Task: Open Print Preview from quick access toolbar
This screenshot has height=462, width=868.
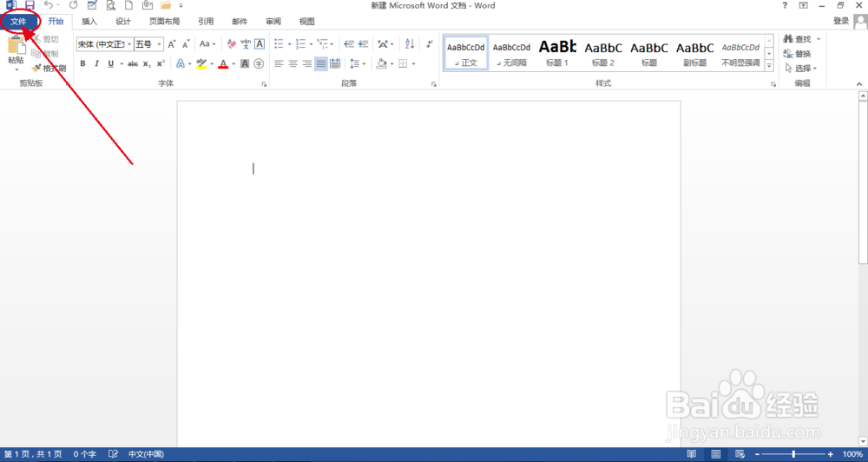Action: [111, 5]
